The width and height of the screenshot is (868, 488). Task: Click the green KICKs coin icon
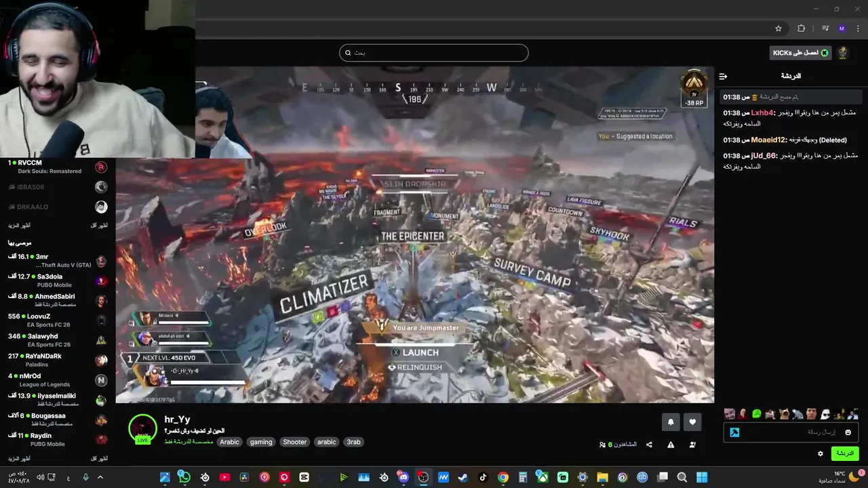tap(825, 53)
